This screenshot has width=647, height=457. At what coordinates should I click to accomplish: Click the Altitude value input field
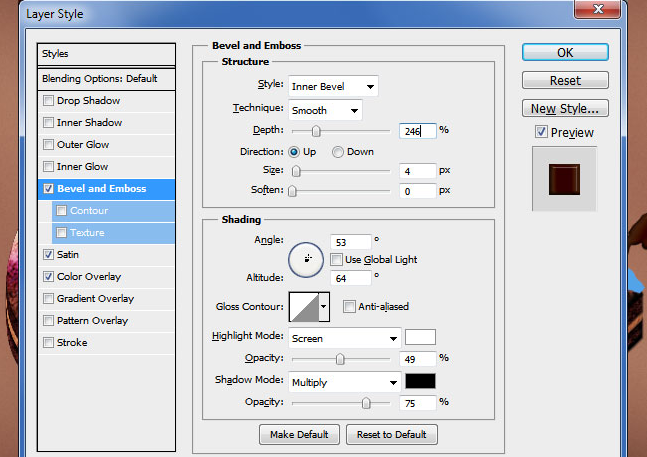click(351, 277)
